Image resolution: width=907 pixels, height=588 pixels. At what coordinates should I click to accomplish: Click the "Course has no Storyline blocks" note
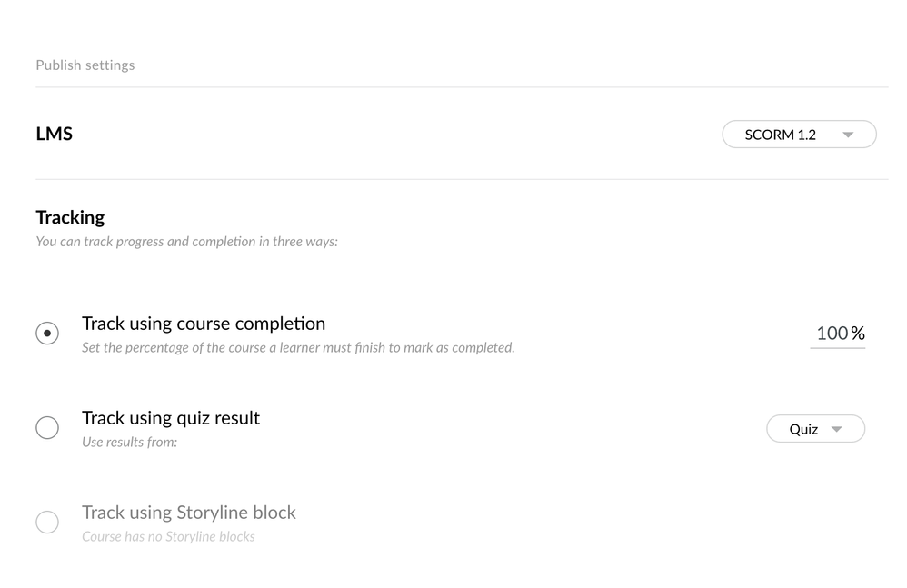pyautogui.click(x=168, y=537)
